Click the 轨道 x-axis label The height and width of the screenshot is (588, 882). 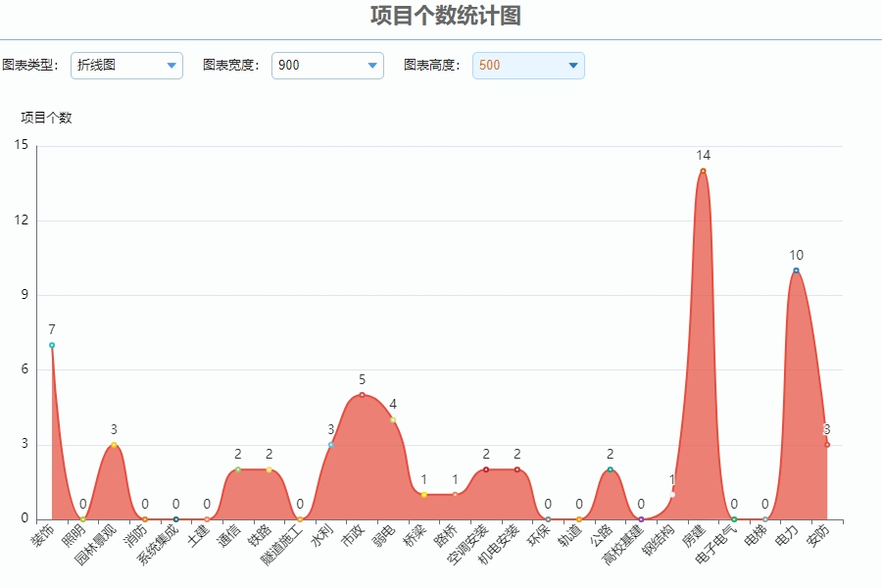[570, 534]
